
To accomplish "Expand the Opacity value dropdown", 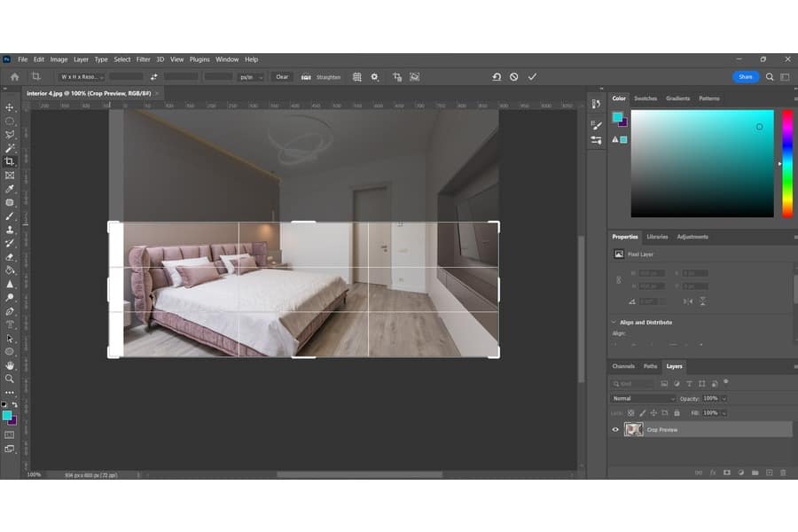I will [x=724, y=398].
